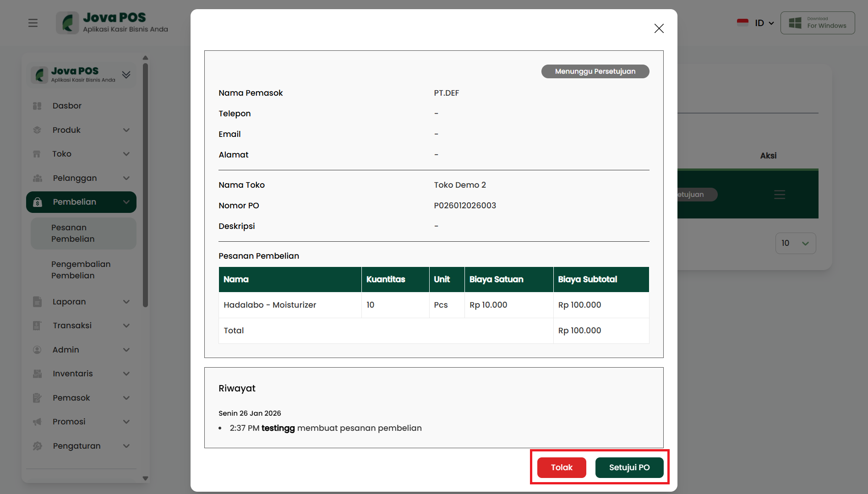Click the Dasbor sidebar icon

coord(38,106)
